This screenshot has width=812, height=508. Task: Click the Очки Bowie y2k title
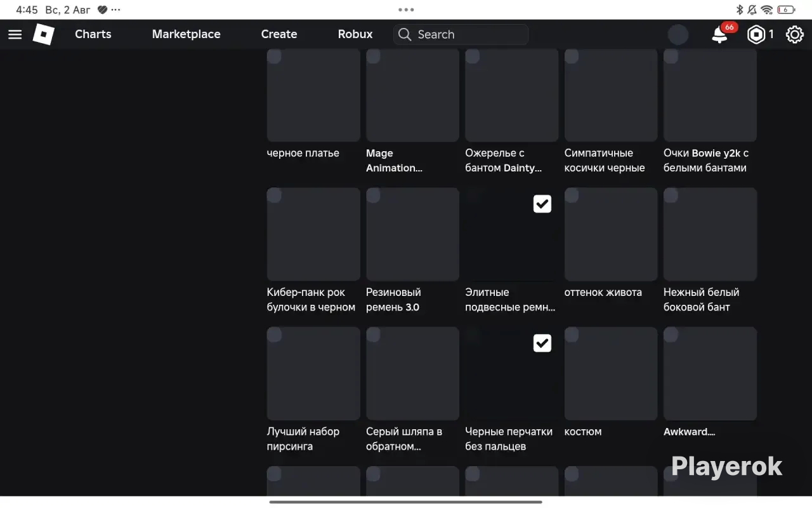click(x=706, y=161)
